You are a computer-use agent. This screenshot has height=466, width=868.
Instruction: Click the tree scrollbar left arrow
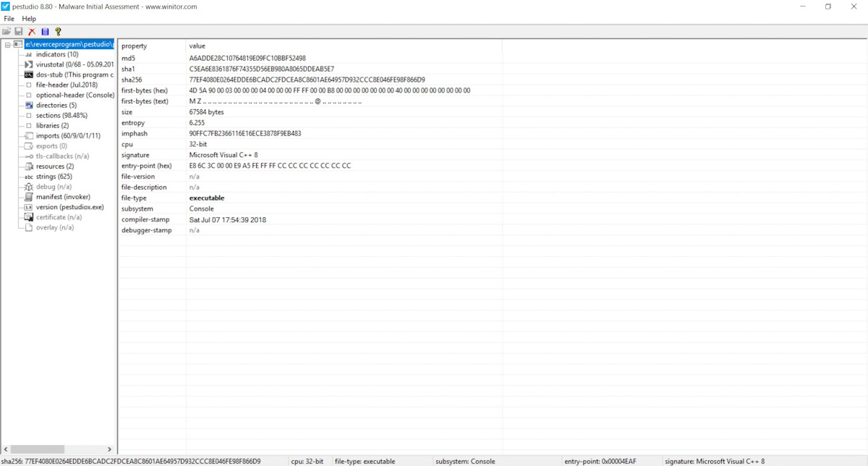[6, 449]
